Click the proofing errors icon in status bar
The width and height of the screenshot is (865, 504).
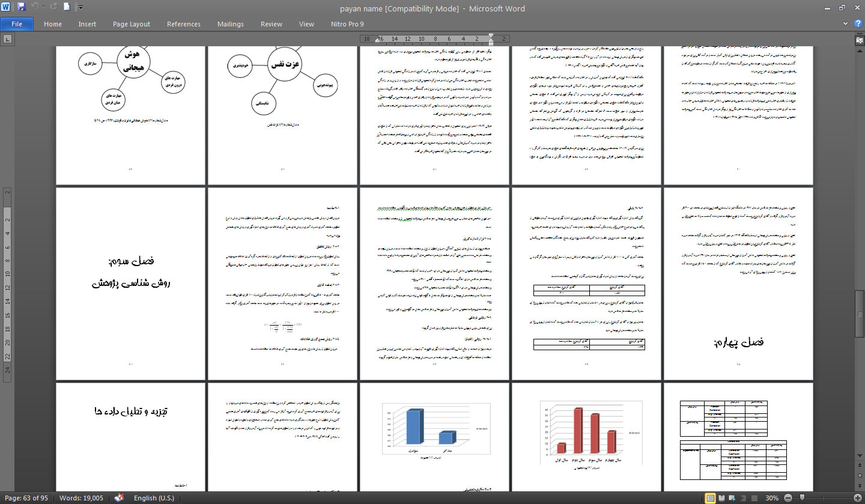[x=119, y=498]
